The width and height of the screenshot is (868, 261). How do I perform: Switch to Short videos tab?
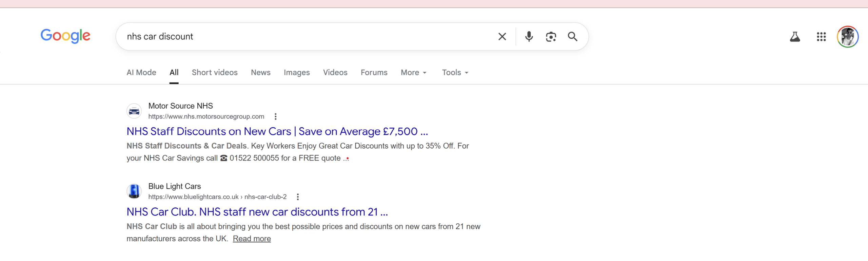215,73
